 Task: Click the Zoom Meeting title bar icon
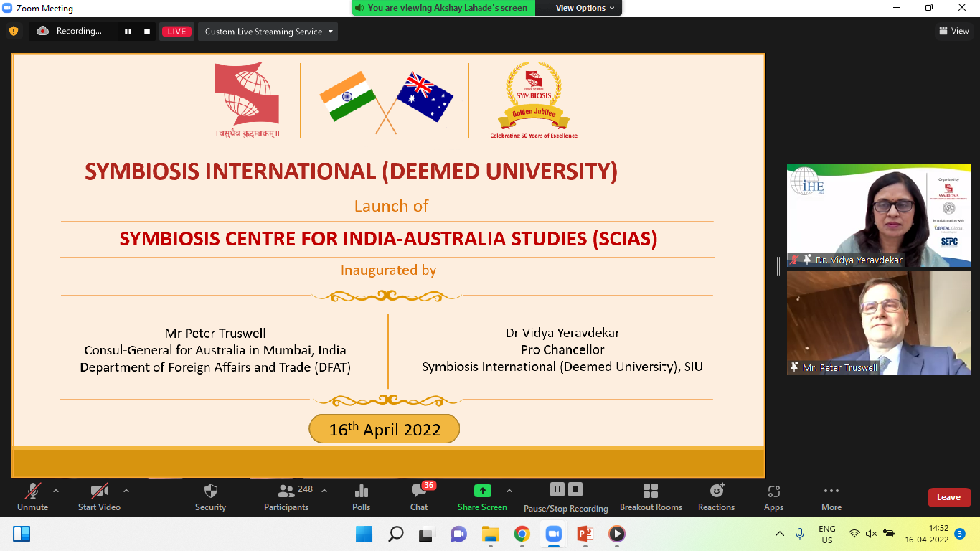point(8,8)
